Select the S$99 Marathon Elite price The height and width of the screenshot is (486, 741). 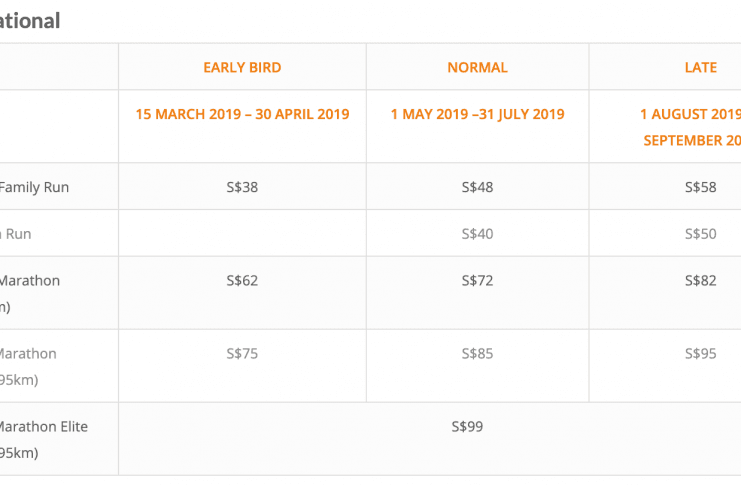[x=467, y=427]
